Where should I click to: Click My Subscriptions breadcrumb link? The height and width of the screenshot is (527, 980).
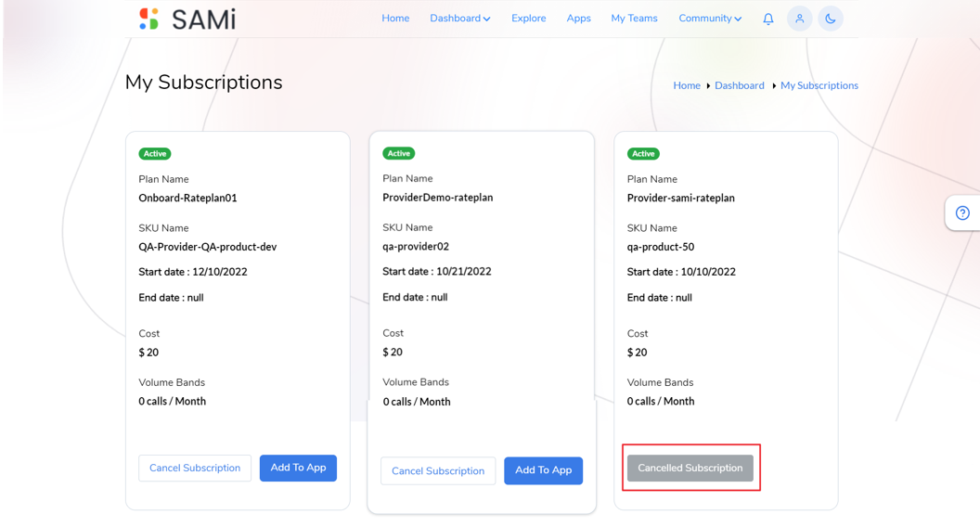(819, 85)
